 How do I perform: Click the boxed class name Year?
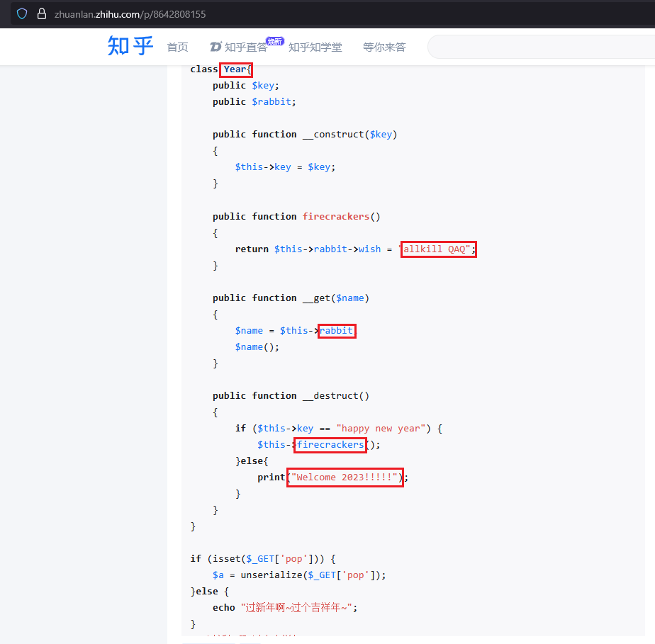pos(235,69)
